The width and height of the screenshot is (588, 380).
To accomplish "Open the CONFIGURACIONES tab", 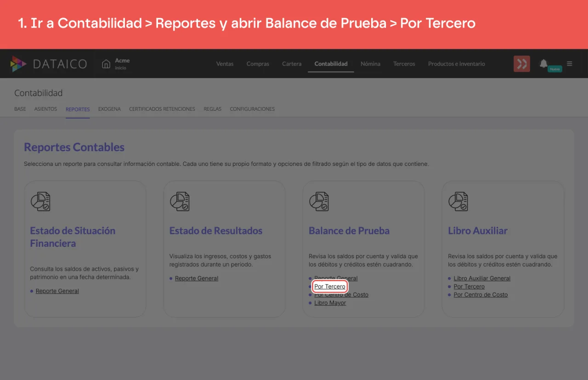I will coord(252,109).
